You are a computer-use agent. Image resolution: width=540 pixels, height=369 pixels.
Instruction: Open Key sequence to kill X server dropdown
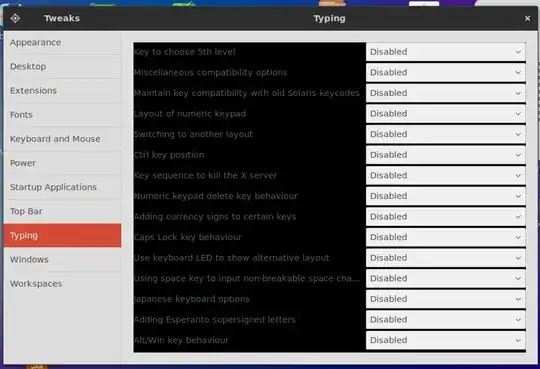446,175
